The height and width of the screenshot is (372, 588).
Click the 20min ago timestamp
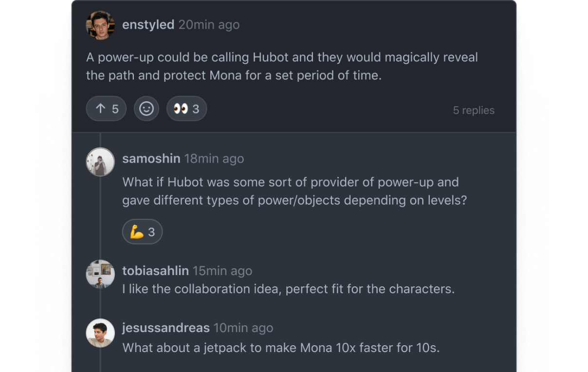coord(209,25)
